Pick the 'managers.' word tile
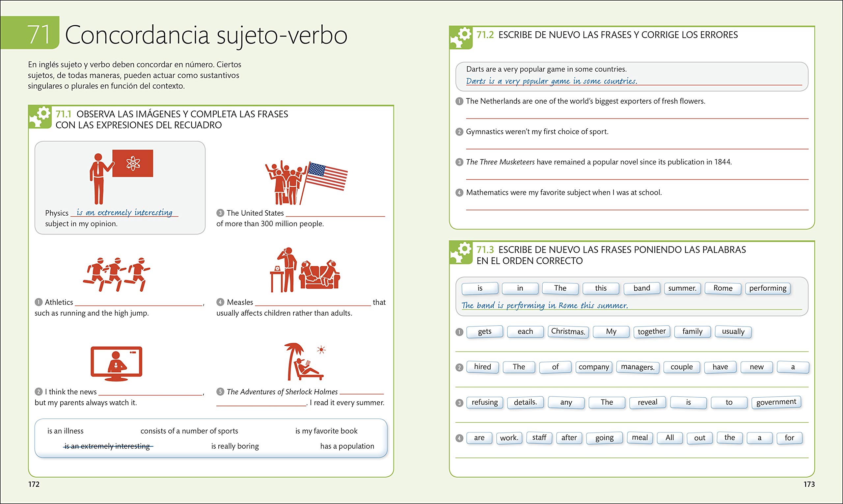Viewport: 843px width, 504px height. [638, 367]
